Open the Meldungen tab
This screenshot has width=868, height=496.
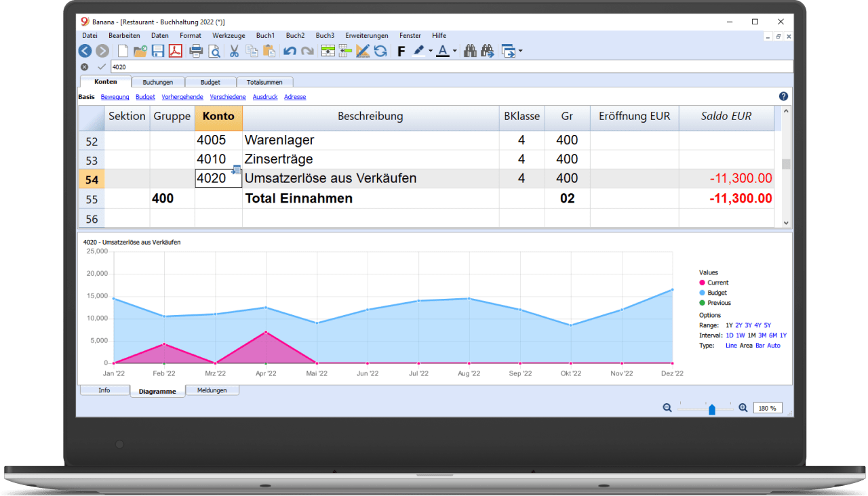coord(212,390)
